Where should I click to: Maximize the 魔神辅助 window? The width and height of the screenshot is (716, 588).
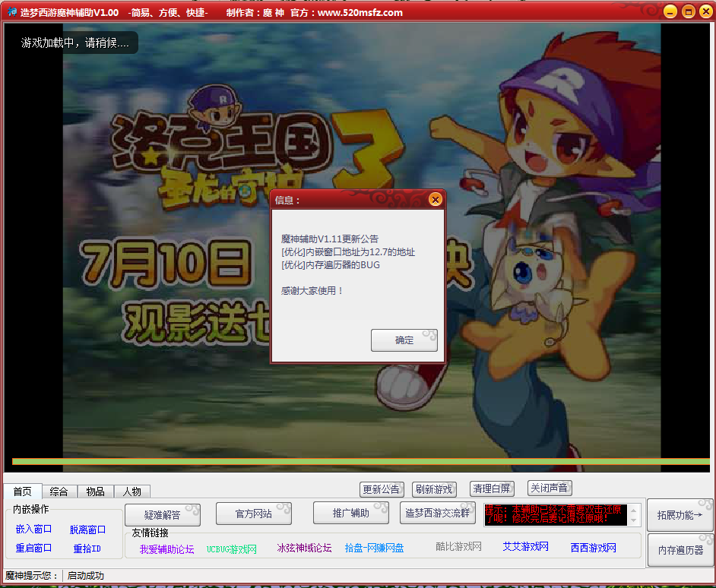pos(688,12)
